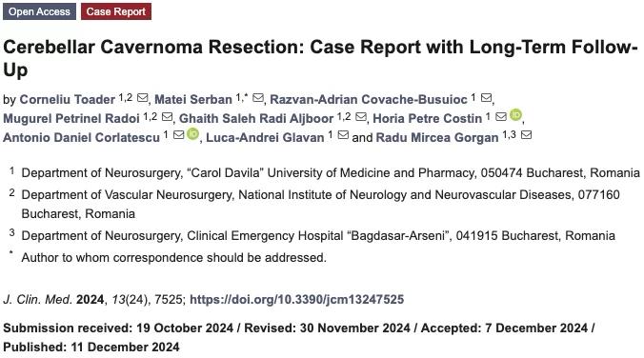Click the Cerebellar Cavernoma Resection article title
Screen dimensions: 644x358
point(320,58)
